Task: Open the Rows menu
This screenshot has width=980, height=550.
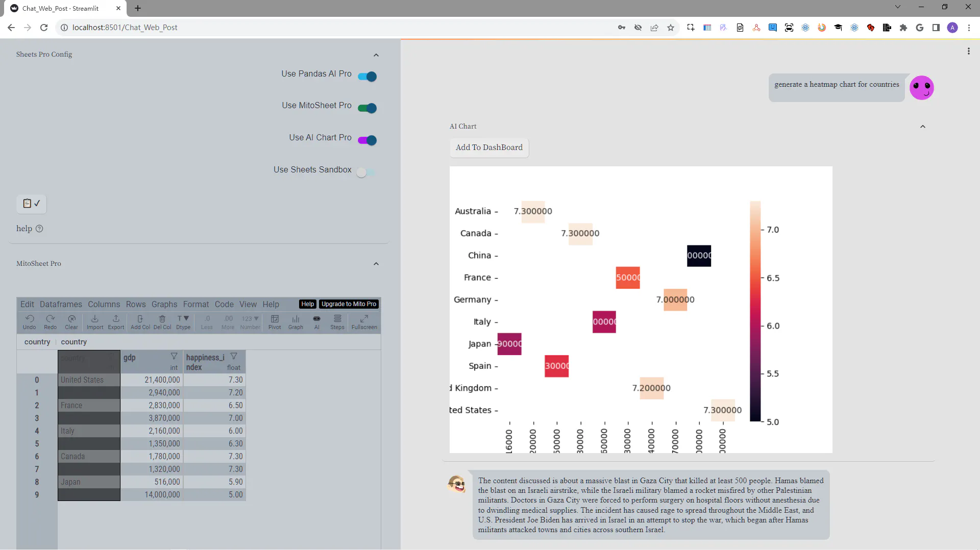Action: click(x=136, y=304)
